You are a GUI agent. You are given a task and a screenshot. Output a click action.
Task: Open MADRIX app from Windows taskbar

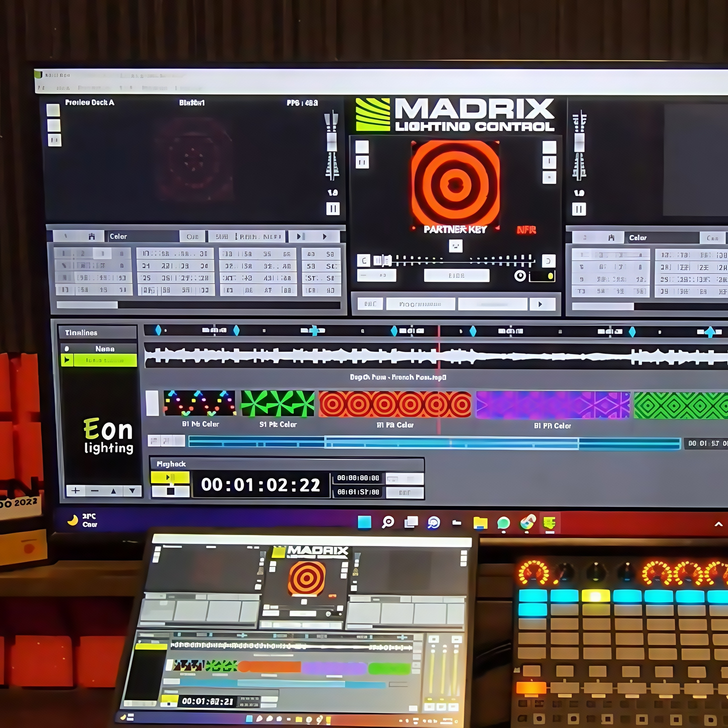pyautogui.click(x=549, y=523)
